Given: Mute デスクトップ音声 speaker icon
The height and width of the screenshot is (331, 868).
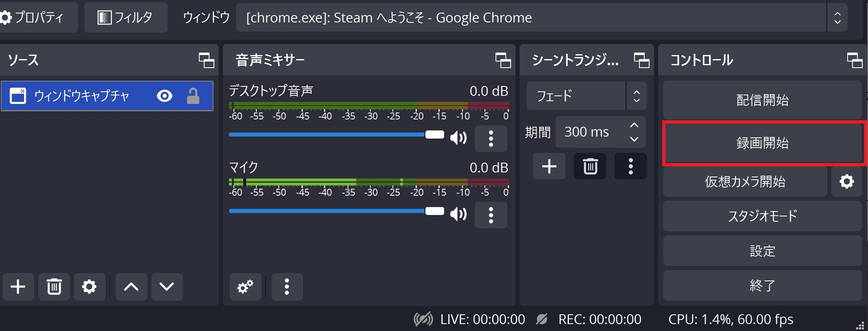Looking at the screenshot, I should (x=458, y=138).
